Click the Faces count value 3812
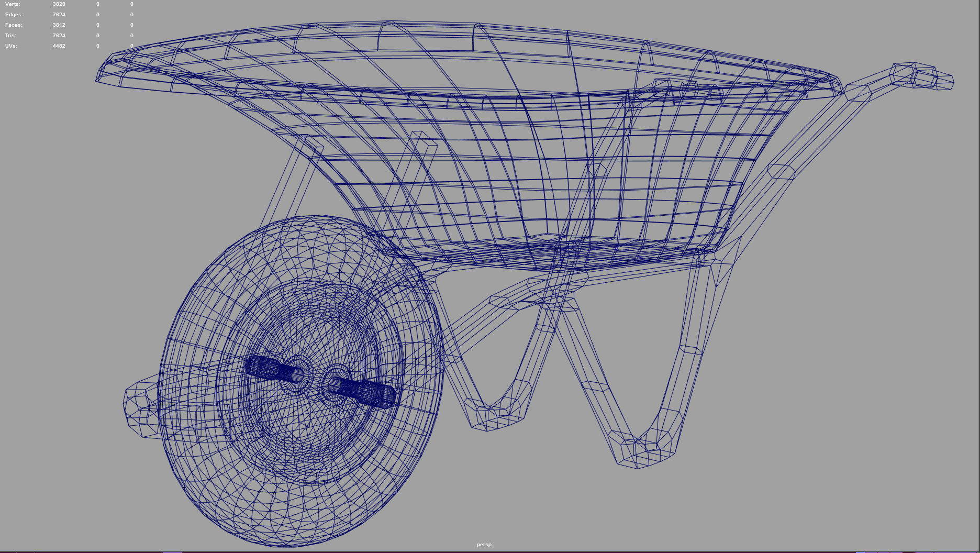This screenshot has height=553, width=980. tap(59, 25)
